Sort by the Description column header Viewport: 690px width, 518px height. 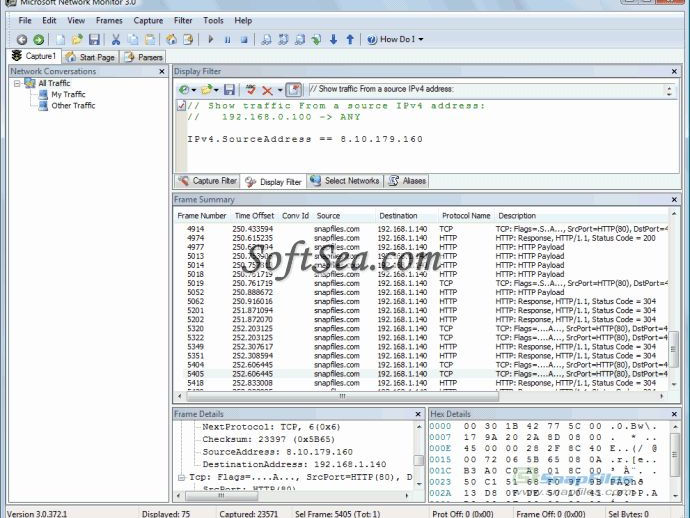tap(517, 216)
